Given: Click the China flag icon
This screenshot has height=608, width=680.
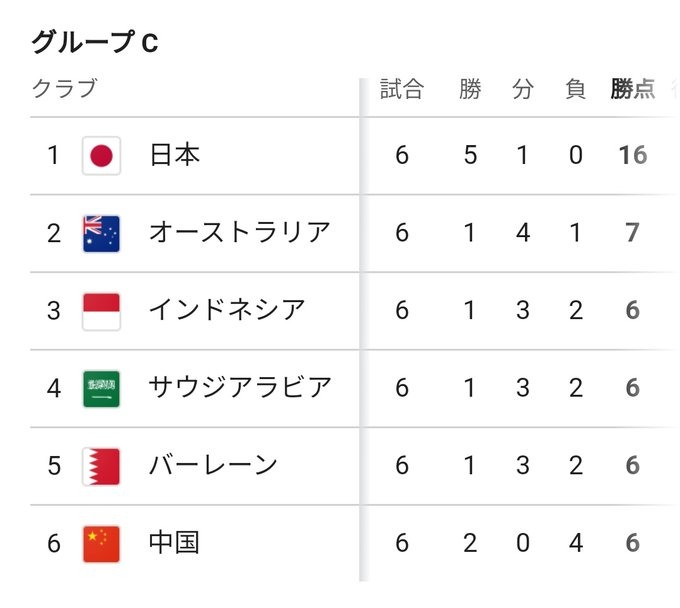Looking at the screenshot, I should tap(101, 543).
